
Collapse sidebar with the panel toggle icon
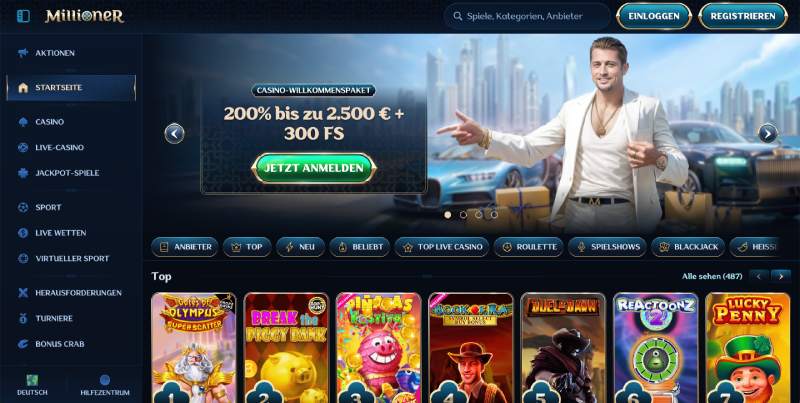(23, 16)
